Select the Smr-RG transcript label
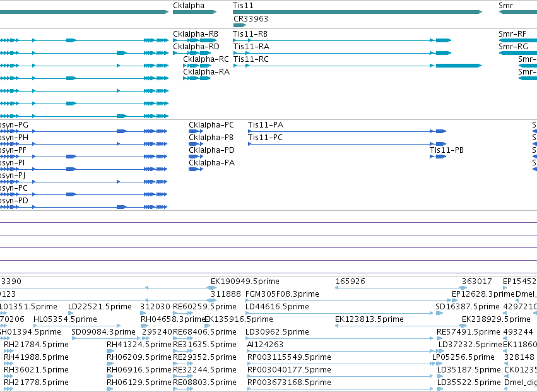The height and width of the screenshot is (392, 537). pos(514,47)
